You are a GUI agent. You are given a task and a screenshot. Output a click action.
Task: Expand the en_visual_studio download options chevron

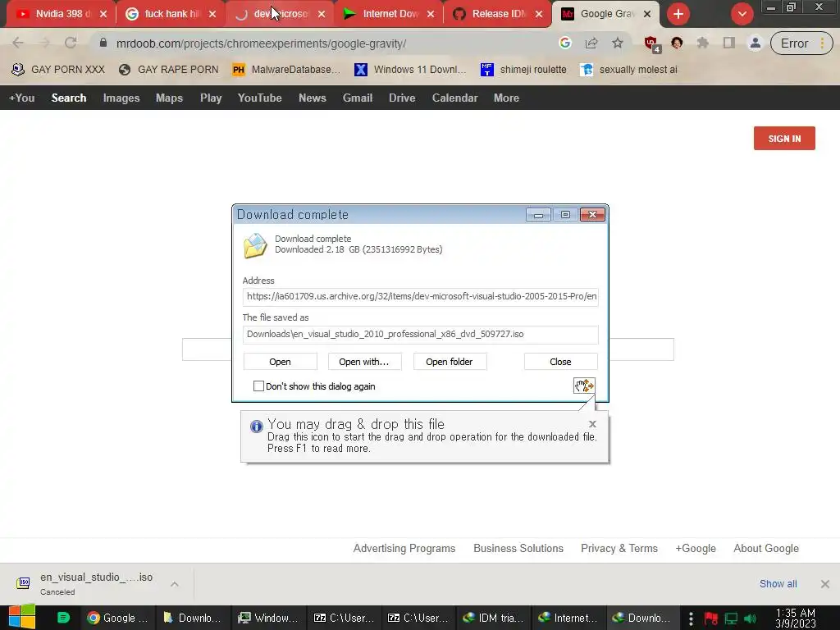[175, 584]
